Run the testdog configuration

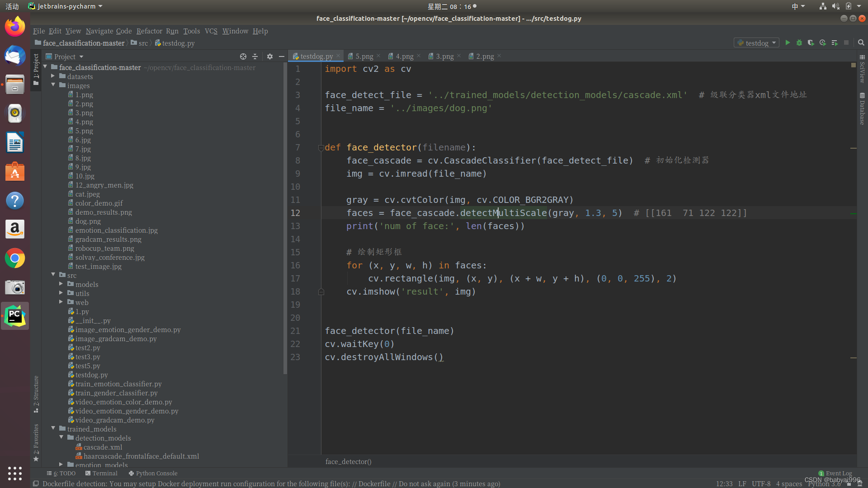point(788,42)
